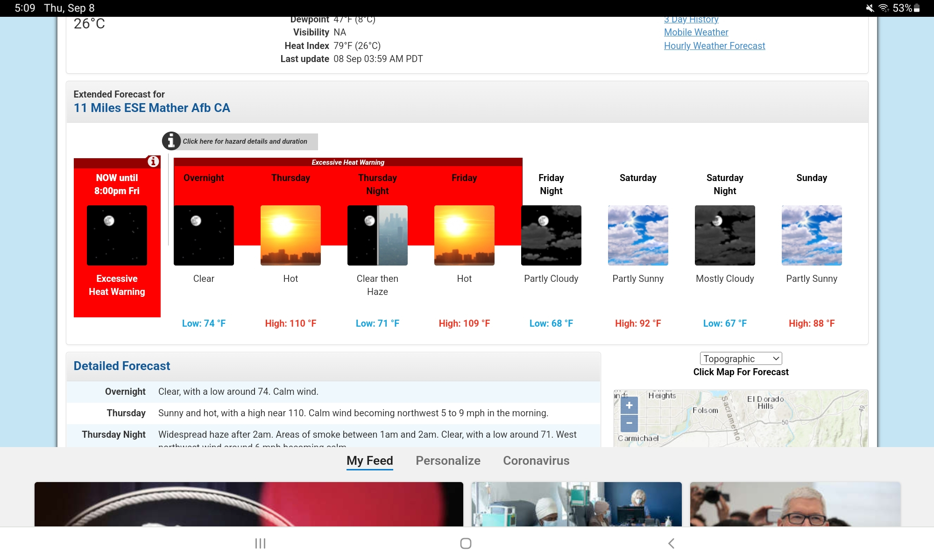Click the Click Map For Forecast label

pyautogui.click(x=741, y=372)
